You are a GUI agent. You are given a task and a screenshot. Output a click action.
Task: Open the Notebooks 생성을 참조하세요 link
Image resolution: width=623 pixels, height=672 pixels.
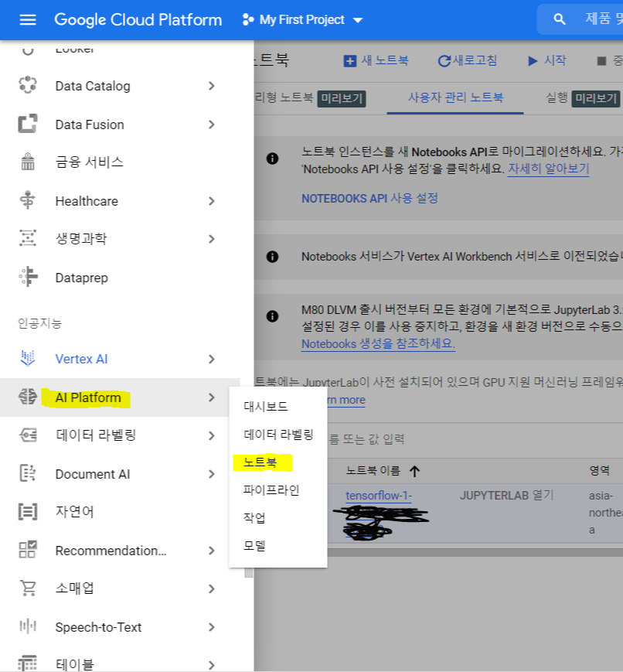click(x=378, y=343)
